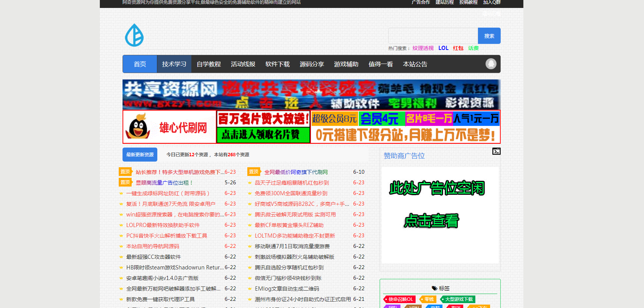
Task: Open 最新CF单板黄金爆头REZ辅助 post
Action: (289, 225)
